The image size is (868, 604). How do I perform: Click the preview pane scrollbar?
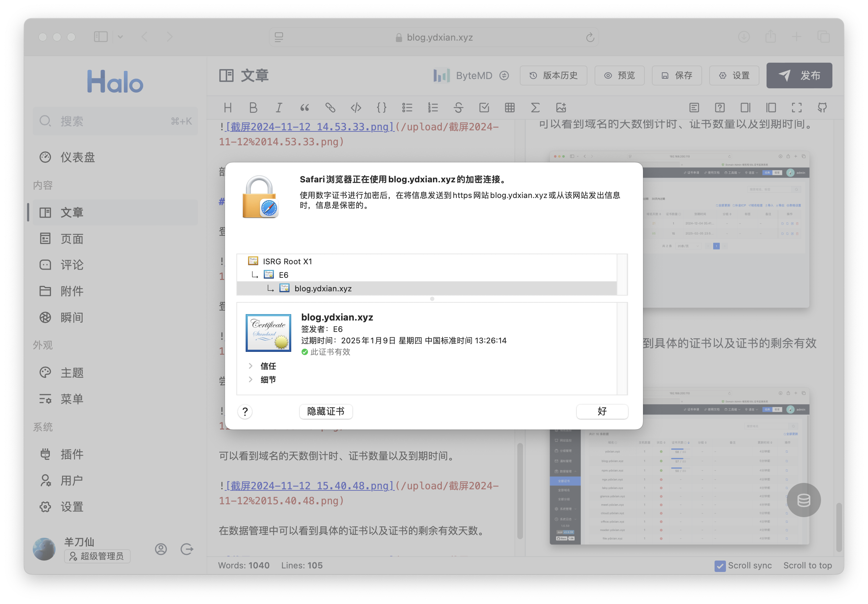[838, 527]
